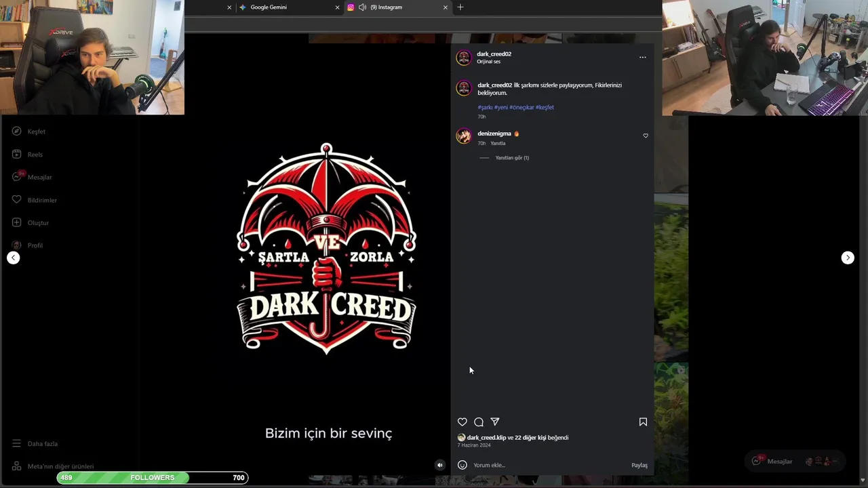Image resolution: width=868 pixels, height=488 pixels.
Task: Like denizenigma's comment
Action: (646, 136)
